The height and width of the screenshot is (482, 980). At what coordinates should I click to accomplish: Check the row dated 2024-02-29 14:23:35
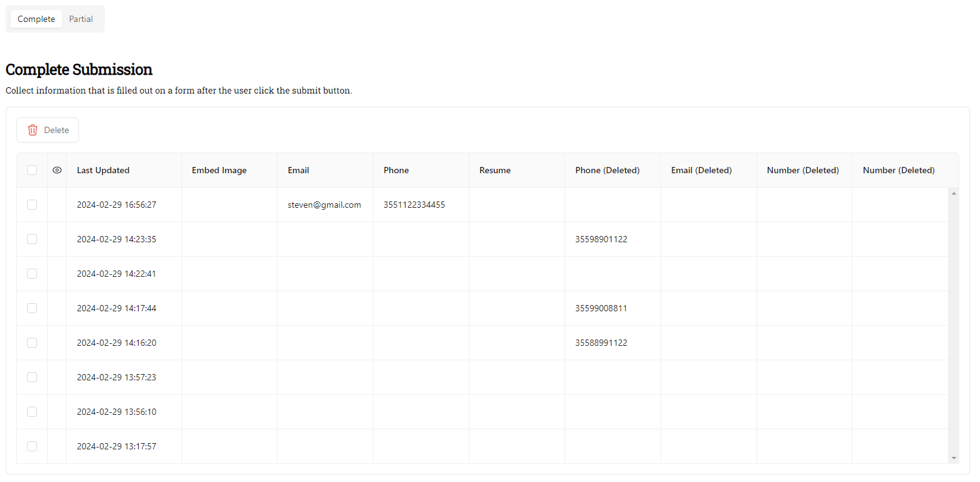pyautogui.click(x=32, y=239)
